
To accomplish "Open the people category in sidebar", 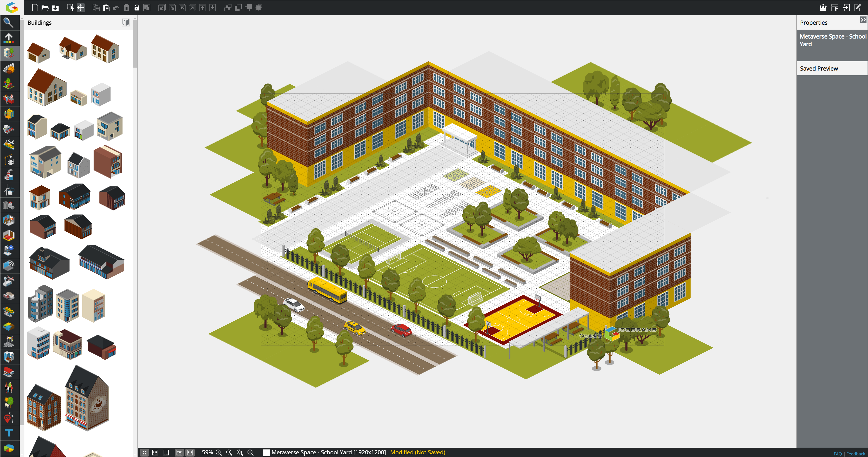I will pos(8,388).
